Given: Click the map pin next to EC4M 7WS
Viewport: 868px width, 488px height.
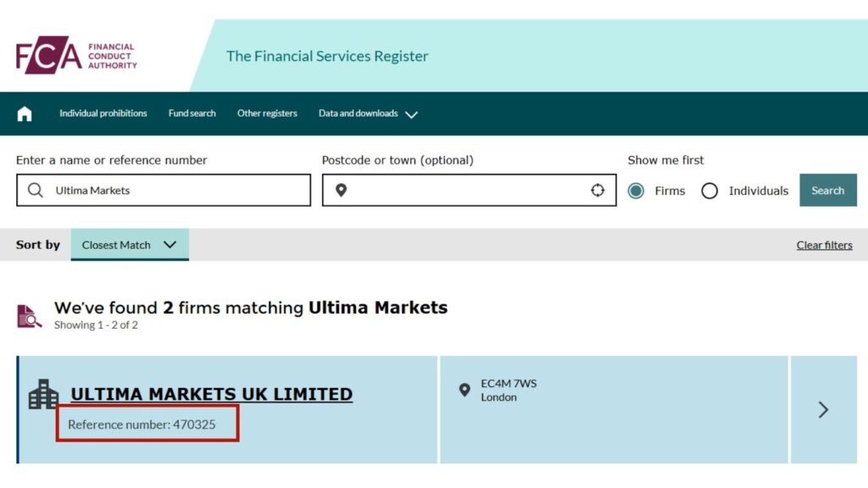Looking at the screenshot, I should click(465, 391).
